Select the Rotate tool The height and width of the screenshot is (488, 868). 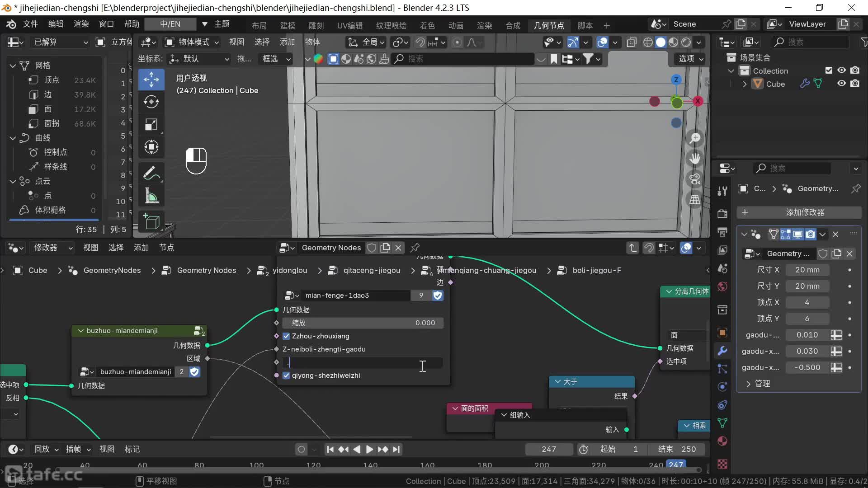pyautogui.click(x=151, y=102)
